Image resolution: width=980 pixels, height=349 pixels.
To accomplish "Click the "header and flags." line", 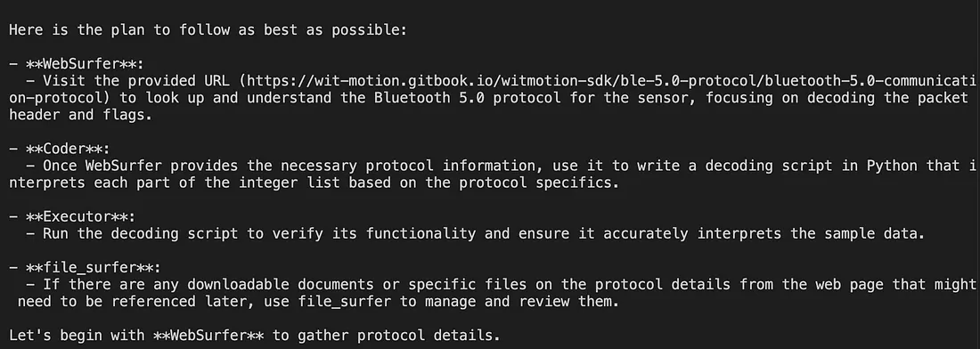I will coord(80,115).
